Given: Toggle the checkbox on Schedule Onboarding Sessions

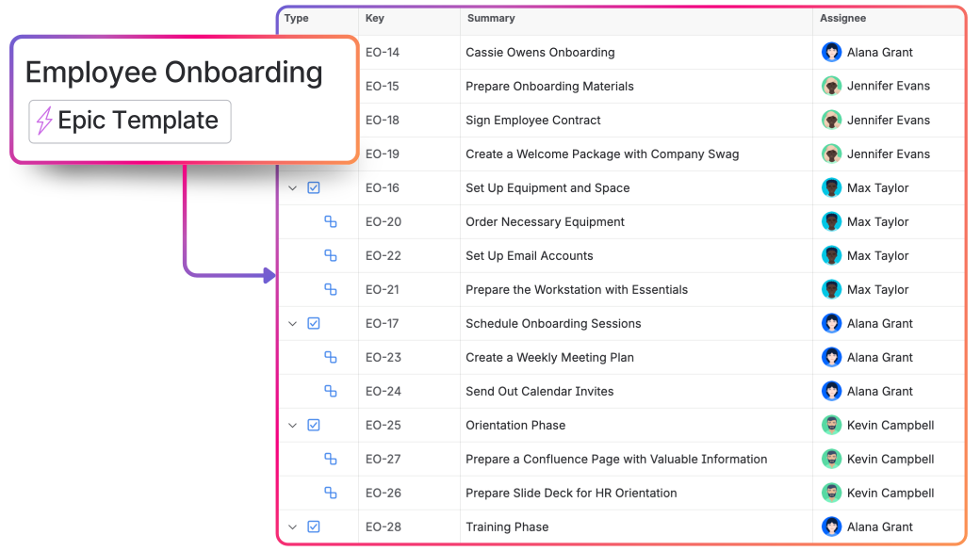Looking at the screenshot, I should (313, 323).
